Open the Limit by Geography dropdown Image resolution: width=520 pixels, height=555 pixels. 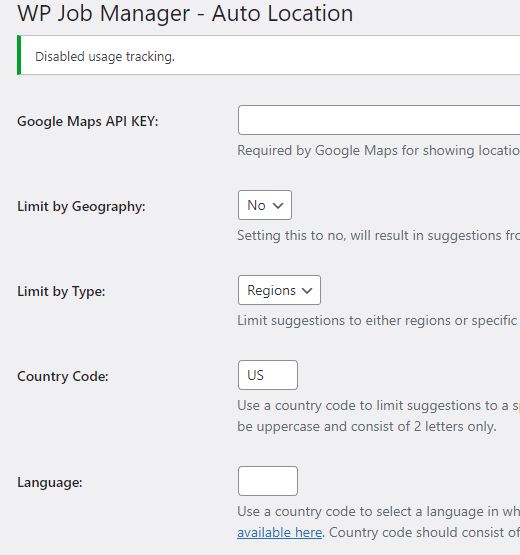(265, 205)
